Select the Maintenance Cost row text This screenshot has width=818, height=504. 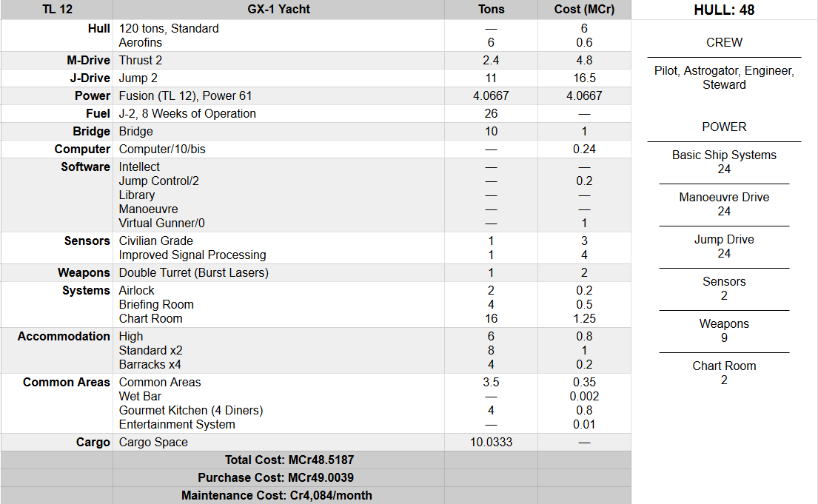point(278,495)
